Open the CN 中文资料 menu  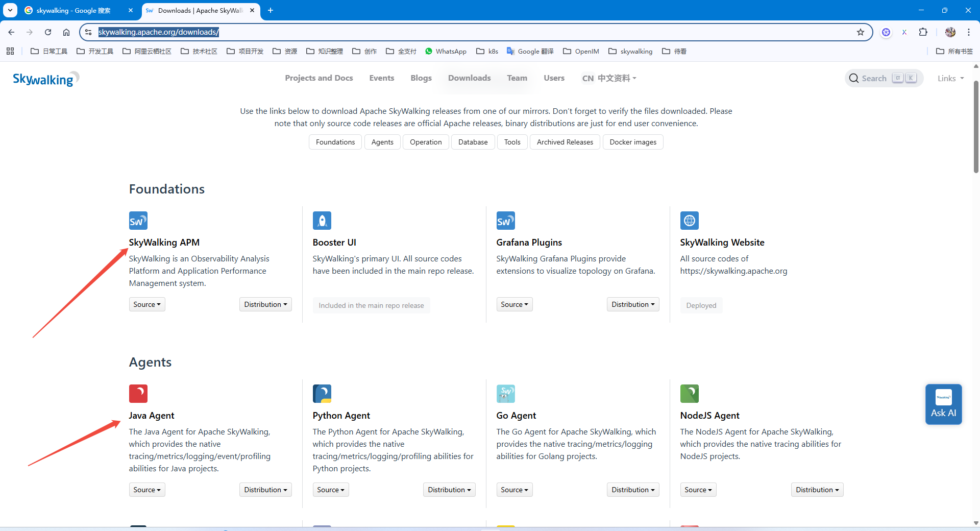(609, 78)
